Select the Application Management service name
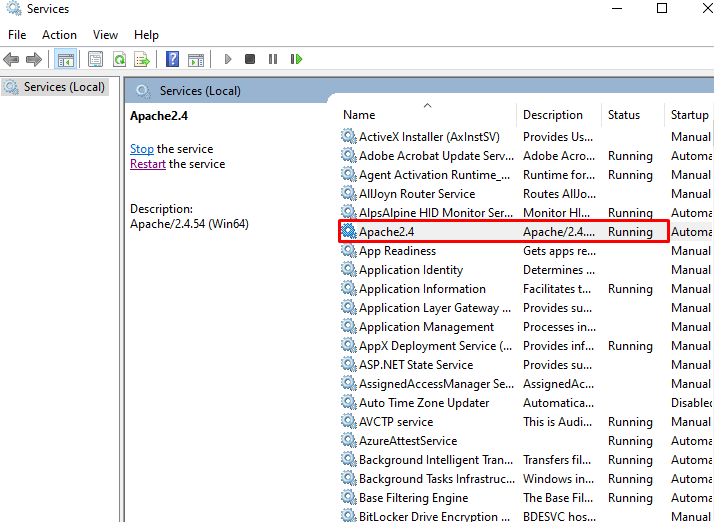 coord(426,327)
